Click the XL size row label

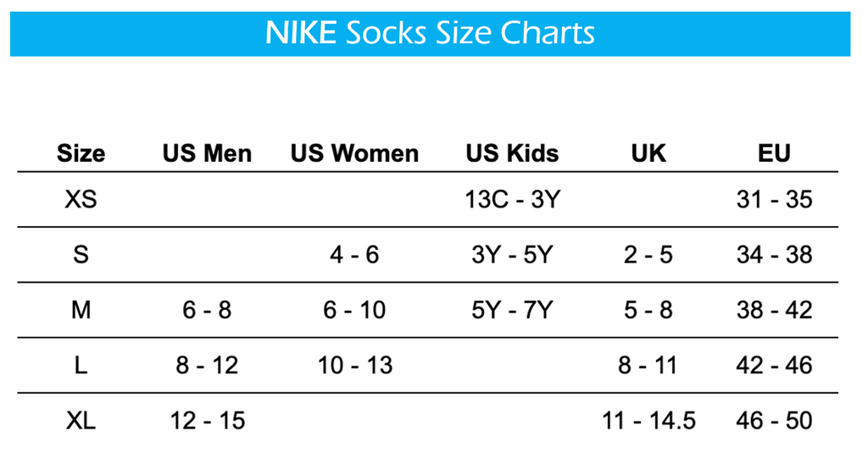coord(81,420)
